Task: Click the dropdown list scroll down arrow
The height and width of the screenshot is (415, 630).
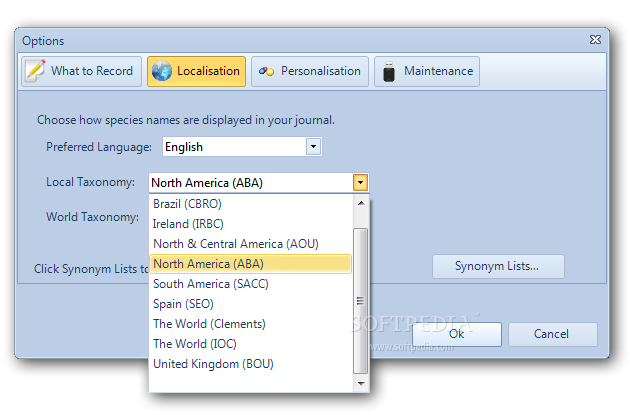Action: pos(361,384)
